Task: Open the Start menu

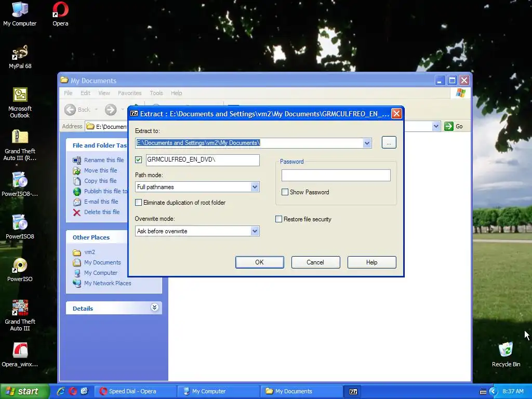Action: tap(24, 391)
